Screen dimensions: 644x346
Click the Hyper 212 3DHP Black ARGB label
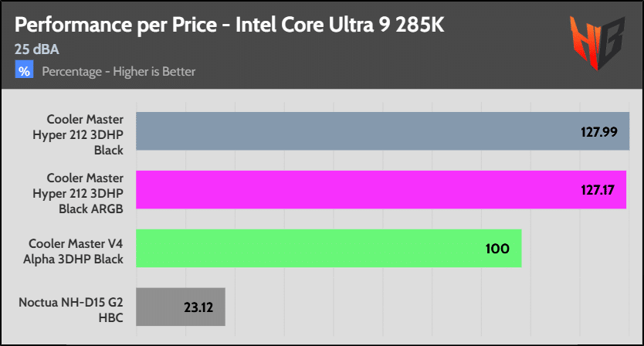pos(85,190)
